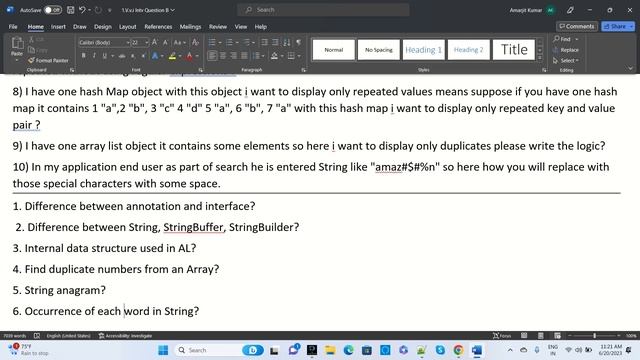
Task: Toggle align left paragraph button
Action: coord(212,56)
